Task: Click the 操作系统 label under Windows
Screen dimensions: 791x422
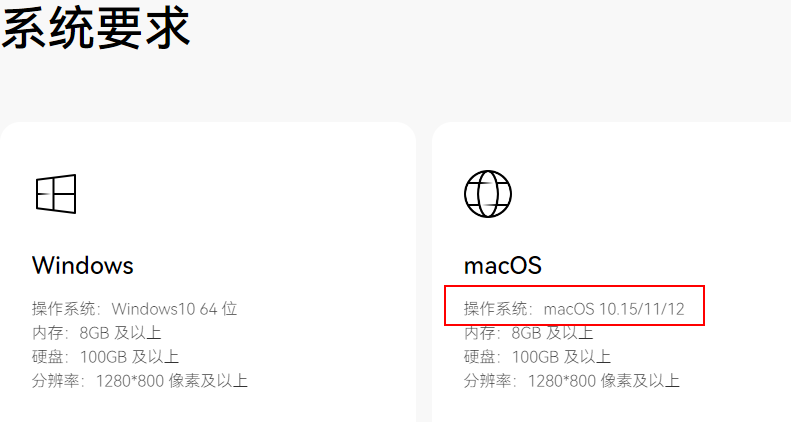Action: pyautogui.click(x=64, y=309)
